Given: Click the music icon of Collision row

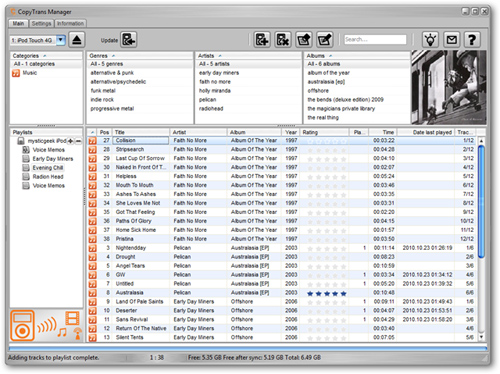Looking at the screenshot, I should [x=92, y=141].
